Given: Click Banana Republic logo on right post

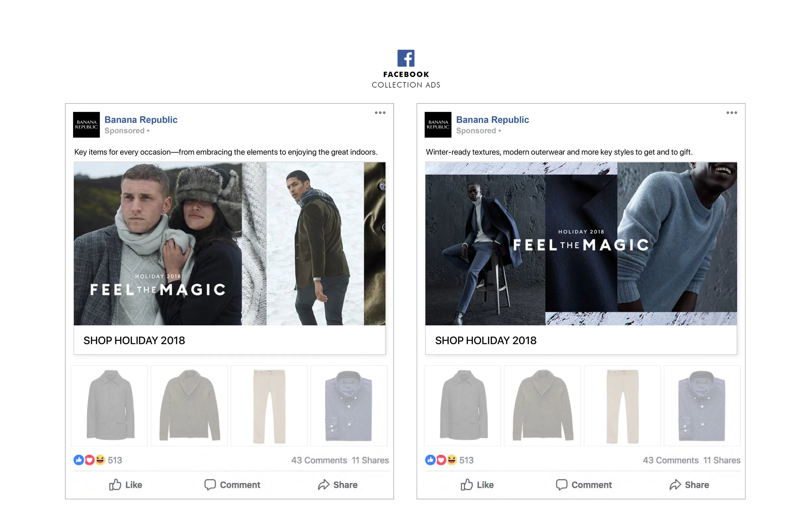Looking at the screenshot, I should coord(438,125).
